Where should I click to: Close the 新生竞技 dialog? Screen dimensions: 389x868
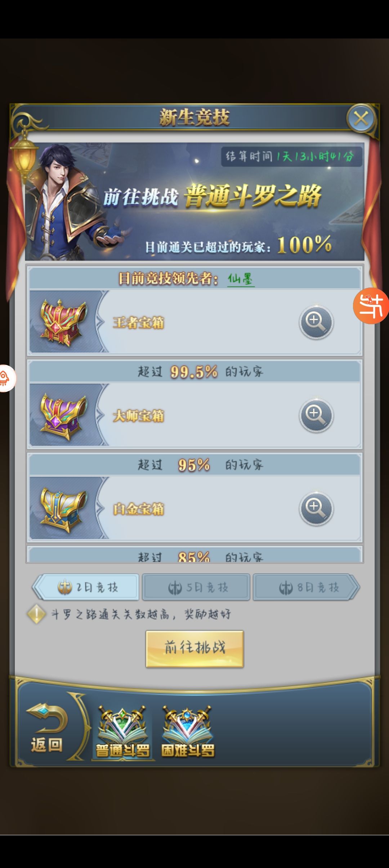coord(361,118)
